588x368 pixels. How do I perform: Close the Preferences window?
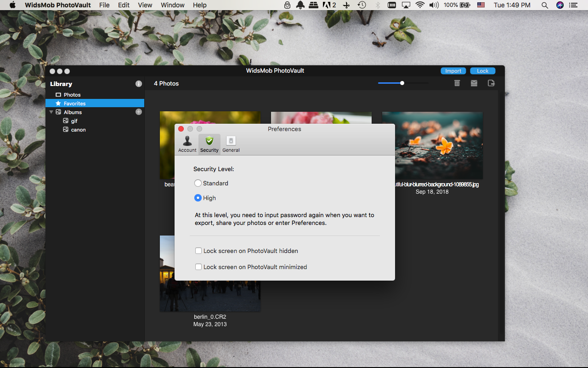point(181,129)
